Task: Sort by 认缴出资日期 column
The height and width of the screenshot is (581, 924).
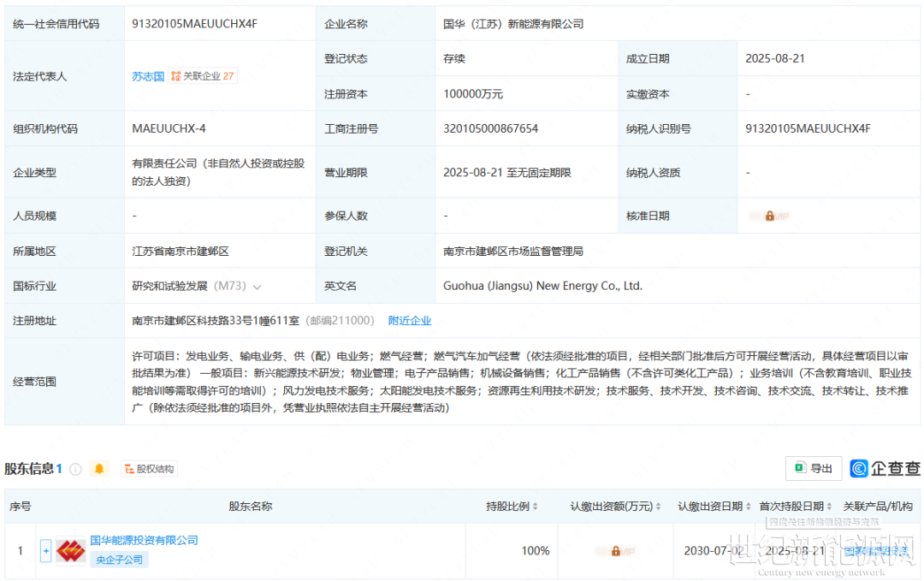Action: [749, 507]
